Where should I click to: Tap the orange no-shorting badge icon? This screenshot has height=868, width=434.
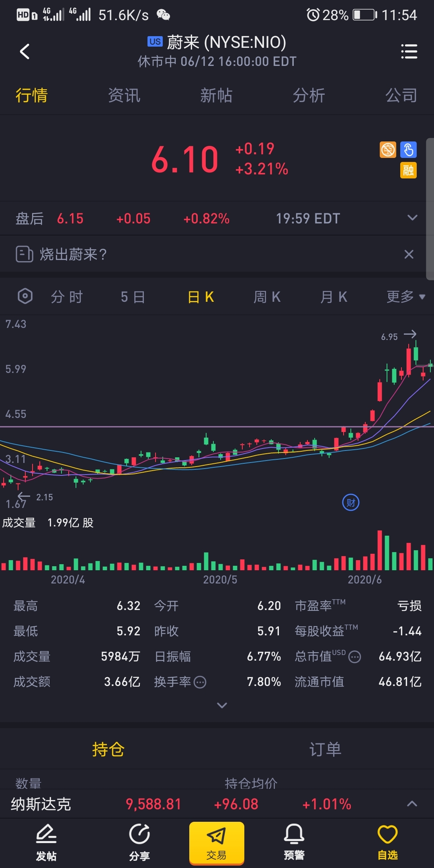[x=388, y=150]
